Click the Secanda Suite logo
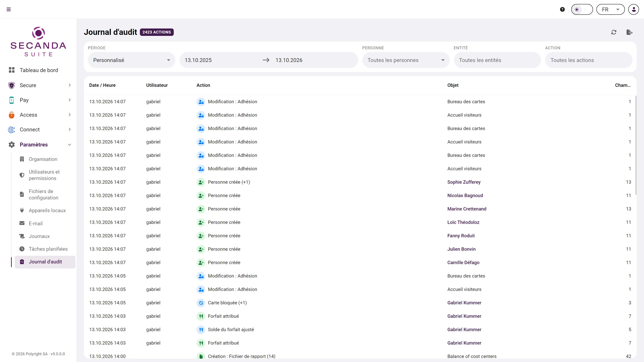The width and height of the screenshot is (644, 362). [38, 42]
